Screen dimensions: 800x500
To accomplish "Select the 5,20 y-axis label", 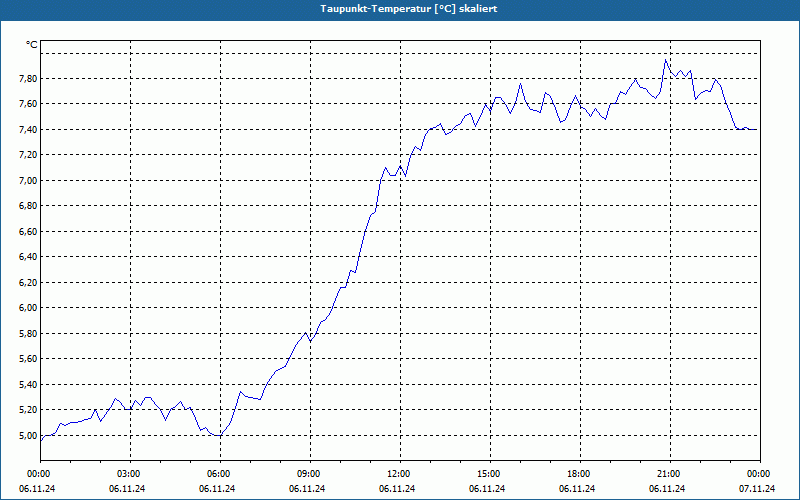I will point(29,410).
